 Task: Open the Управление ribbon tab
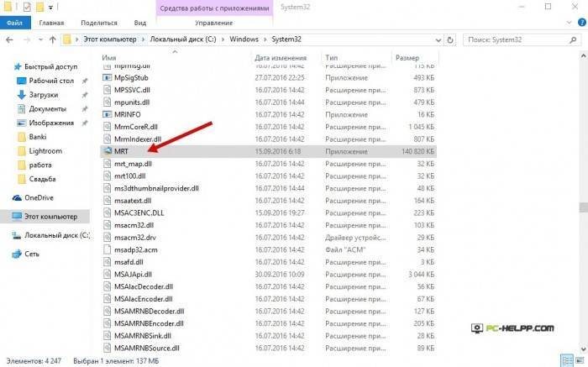click(213, 23)
